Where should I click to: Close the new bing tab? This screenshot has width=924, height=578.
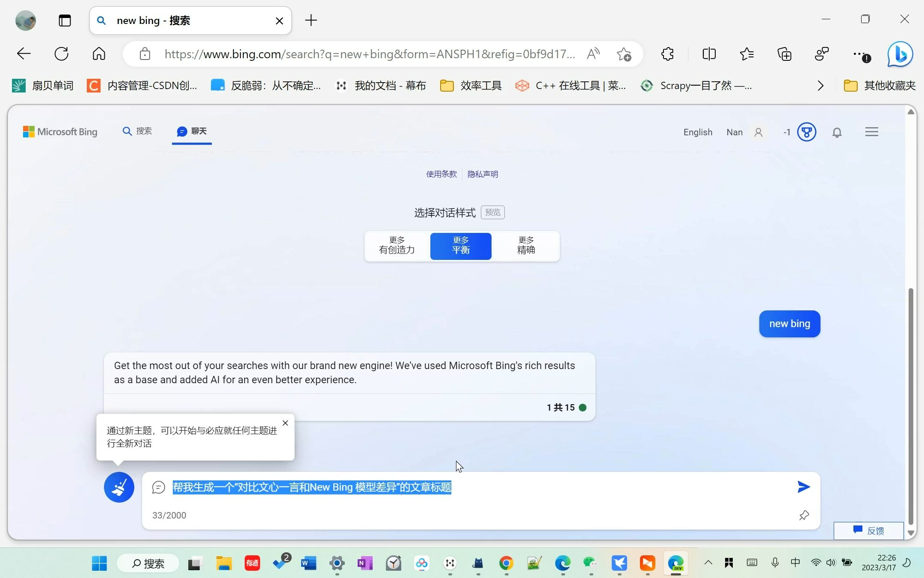point(279,21)
